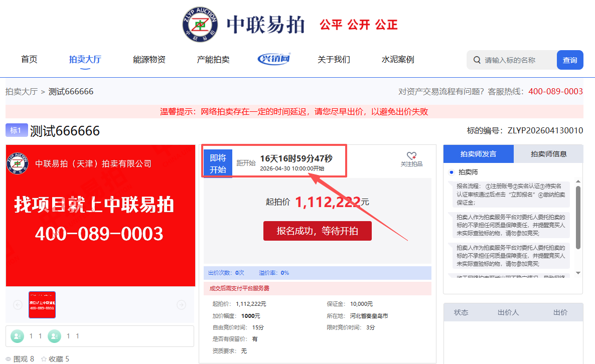The height and width of the screenshot is (364, 595).
Task: Click the 温馨提示 warning banner text
Action: 294,111
